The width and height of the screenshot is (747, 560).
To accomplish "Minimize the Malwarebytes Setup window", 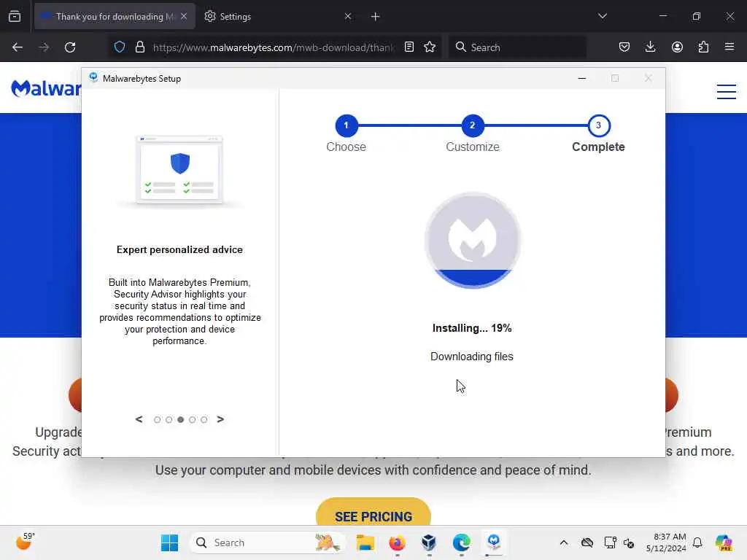I will tap(581, 79).
